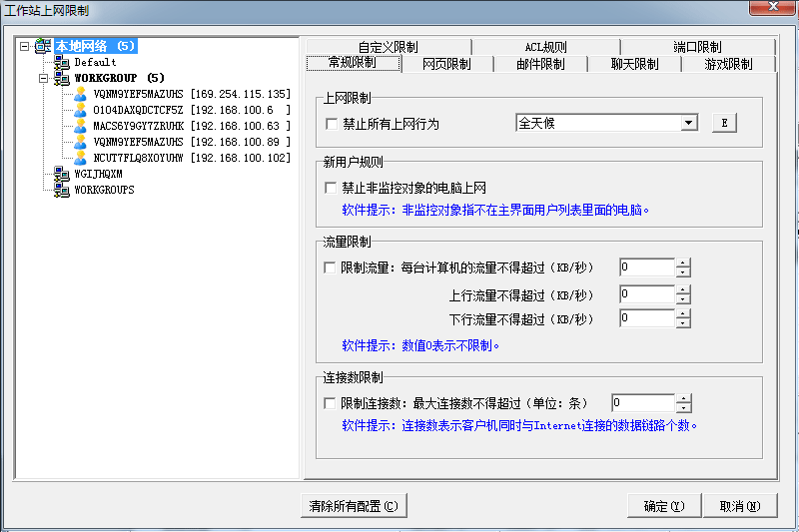This screenshot has height=532, width=799.
Task: Decrease 下行流量 limit spinner
Action: [x=683, y=323]
